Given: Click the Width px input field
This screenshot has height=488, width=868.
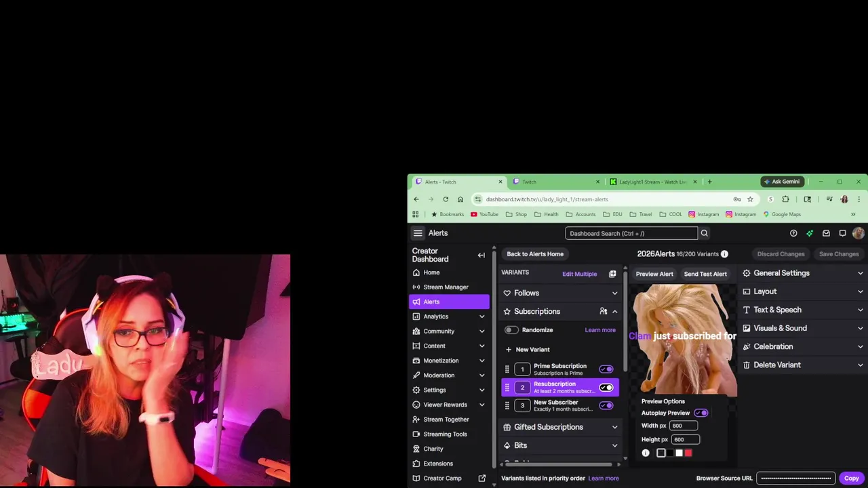Looking at the screenshot, I should pyautogui.click(x=684, y=426).
